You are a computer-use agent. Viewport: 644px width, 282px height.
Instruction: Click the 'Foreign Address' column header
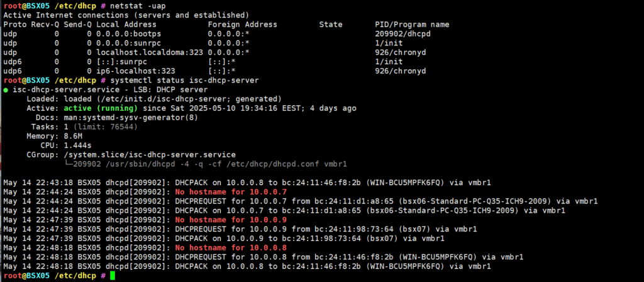[x=242, y=25]
